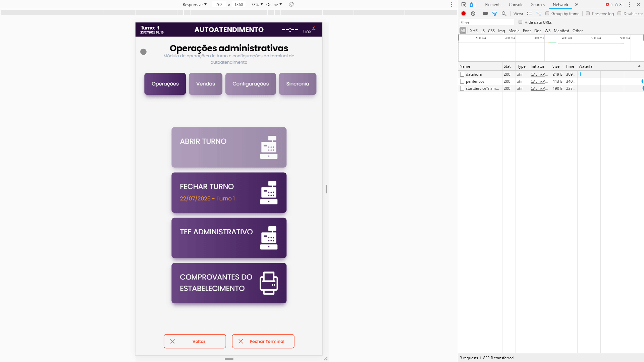This screenshot has height=362, width=644.
Task: Open the 73% zoom dropdown
Action: coord(257,4)
